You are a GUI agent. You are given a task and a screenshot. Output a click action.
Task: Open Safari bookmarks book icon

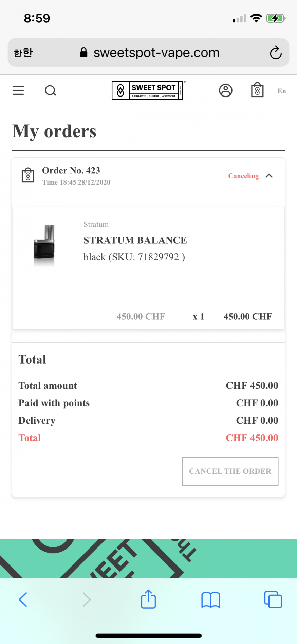click(210, 599)
